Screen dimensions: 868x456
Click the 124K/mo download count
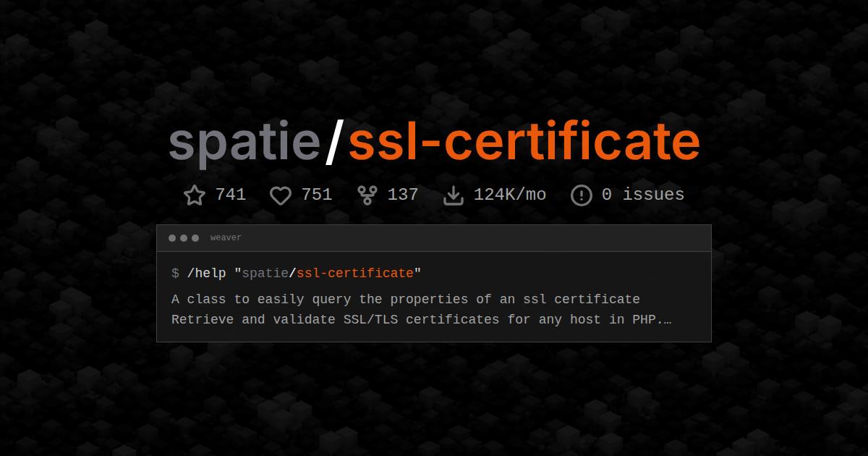point(510,194)
